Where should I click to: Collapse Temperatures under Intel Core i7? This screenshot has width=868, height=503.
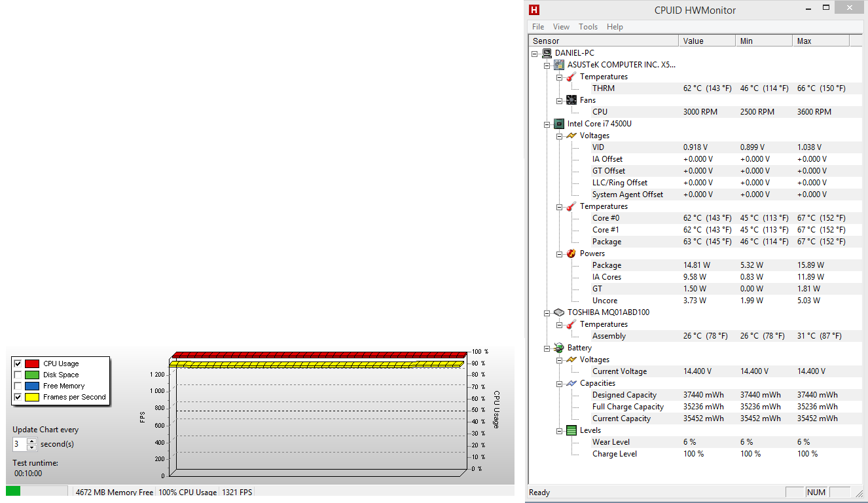tap(560, 206)
